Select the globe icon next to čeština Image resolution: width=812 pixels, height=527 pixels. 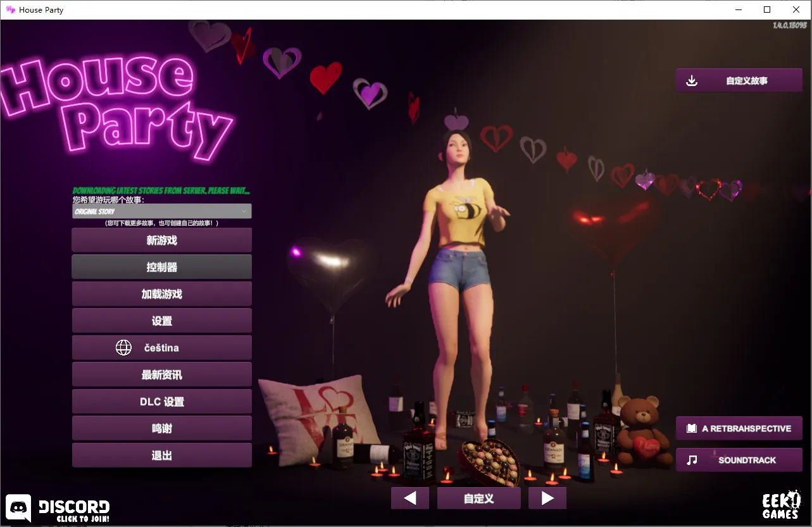pos(125,347)
